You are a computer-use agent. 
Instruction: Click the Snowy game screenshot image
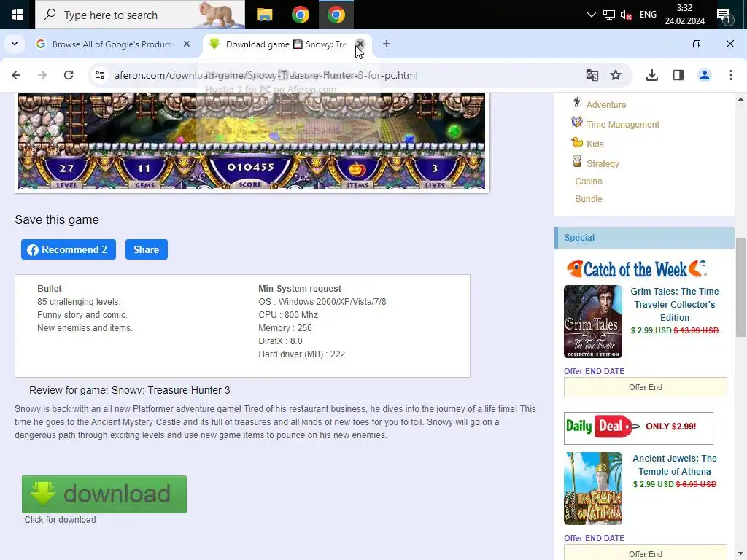252,141
